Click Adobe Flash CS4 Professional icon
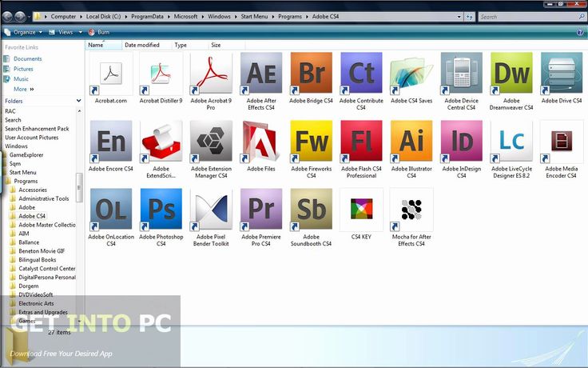588x368 pixels. point(361,142)
